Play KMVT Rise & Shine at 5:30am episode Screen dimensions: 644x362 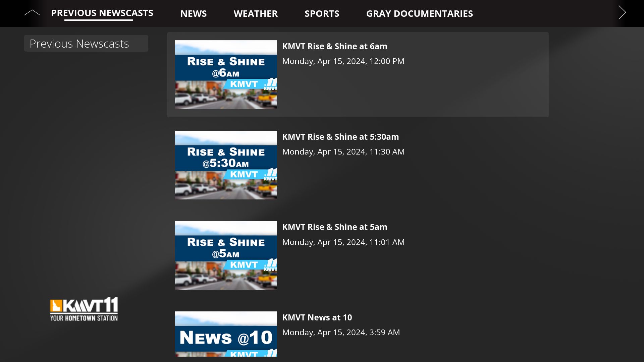tap(341, 136)
